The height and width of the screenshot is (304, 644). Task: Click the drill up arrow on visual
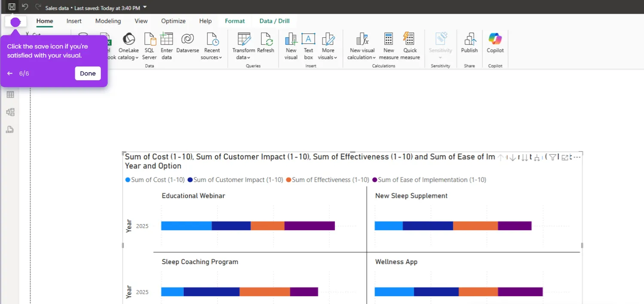501,158
